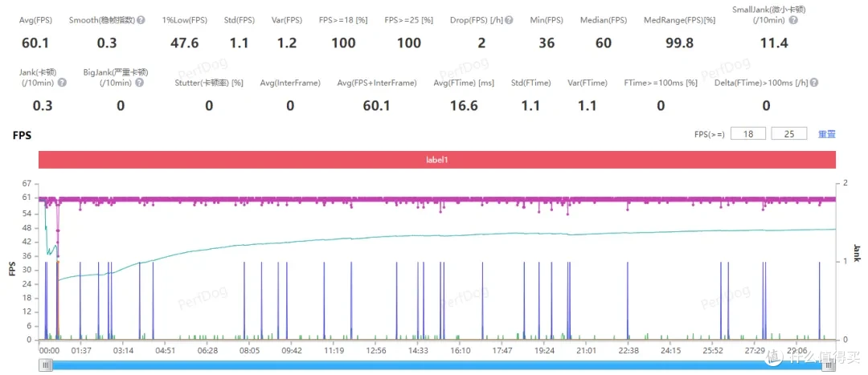
Task: Click the SmallJank value 11.4
Action: 774,43
